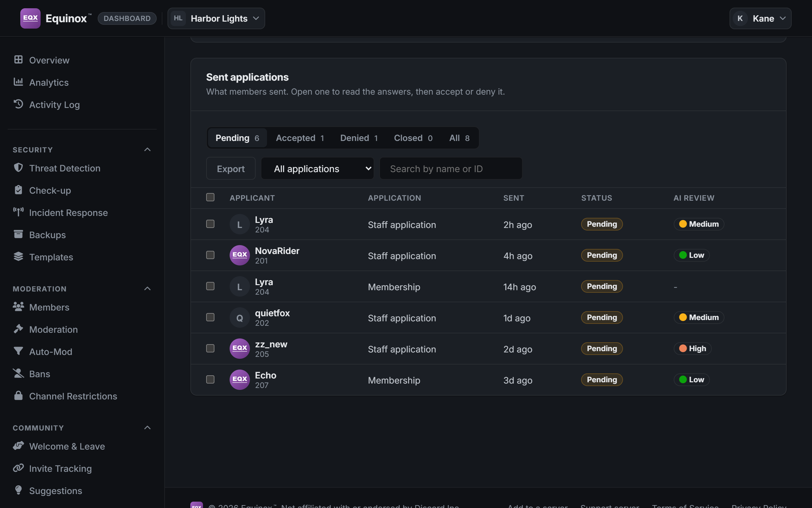
Task: Click the Bans user-slash icon
Action: click(18, 373)
